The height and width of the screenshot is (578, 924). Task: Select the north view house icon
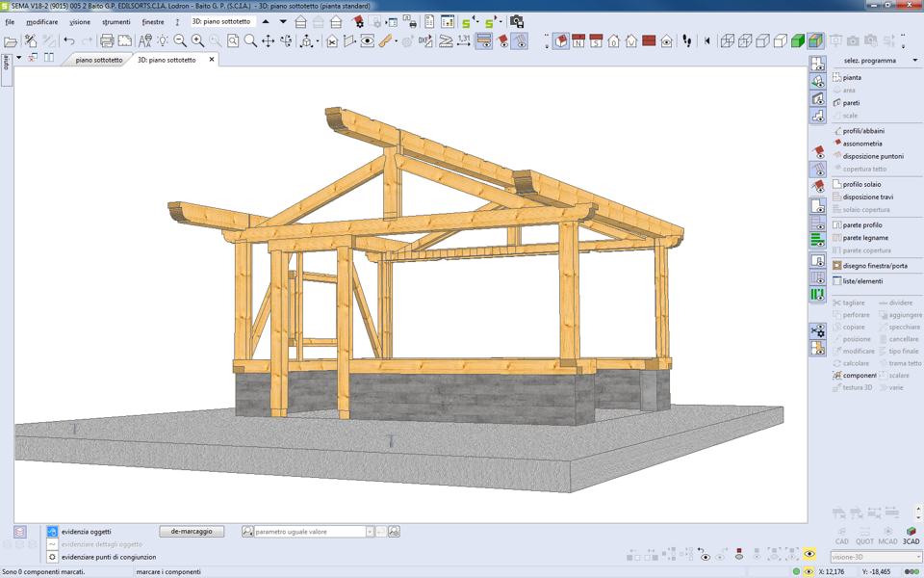578,41
